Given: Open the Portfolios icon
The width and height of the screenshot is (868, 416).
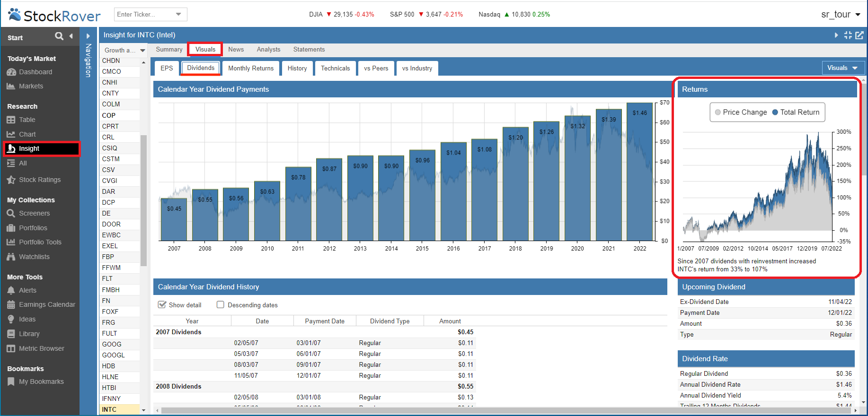Looking at the screenshot, I should tap(11, 228).
